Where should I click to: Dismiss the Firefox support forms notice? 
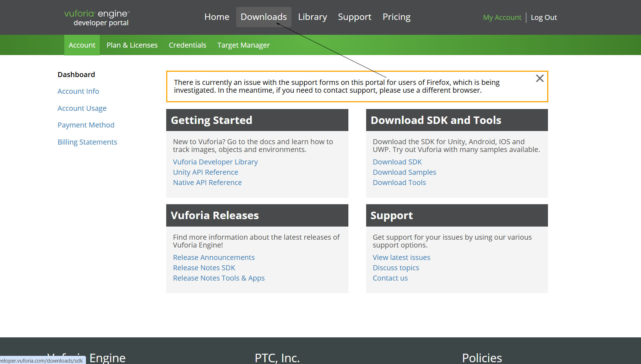(x=539, y=78)
